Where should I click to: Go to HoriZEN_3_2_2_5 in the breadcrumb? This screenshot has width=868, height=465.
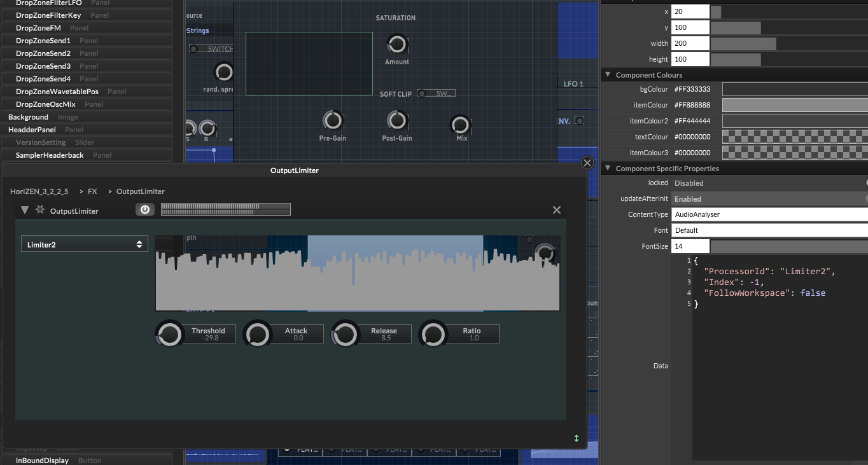coord(39,191)
